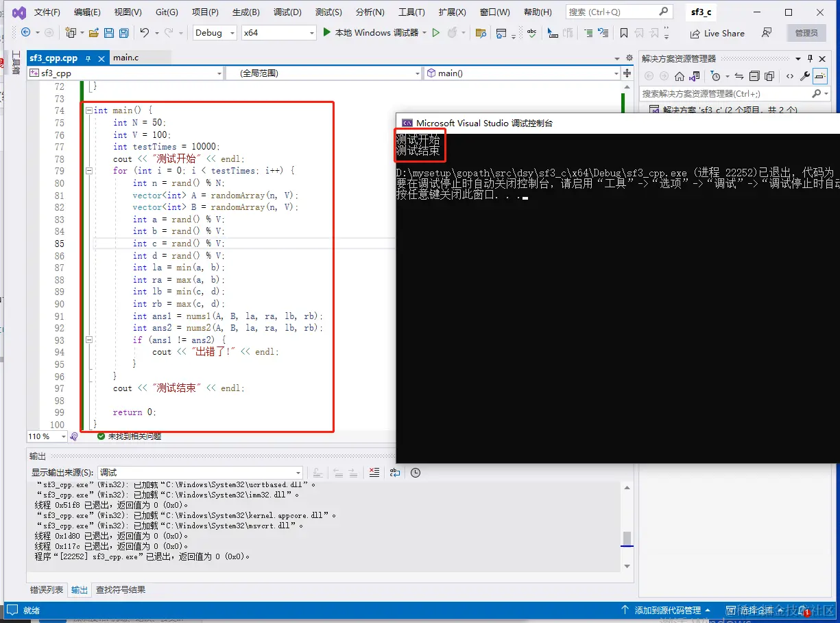
Task: Toggle word wrap in the Output panel
Action: pyautogui.click(x=395, y=472)
